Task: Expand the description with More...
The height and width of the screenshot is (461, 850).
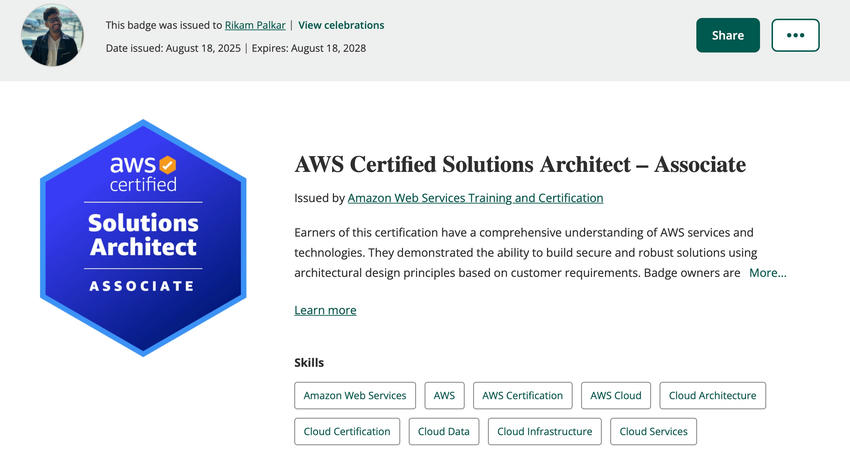Action: 768,273
